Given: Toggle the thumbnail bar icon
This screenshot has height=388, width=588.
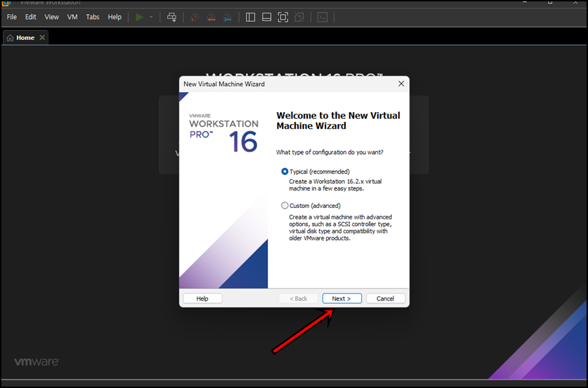Looking at the screenshot, I should pos(267,18).
